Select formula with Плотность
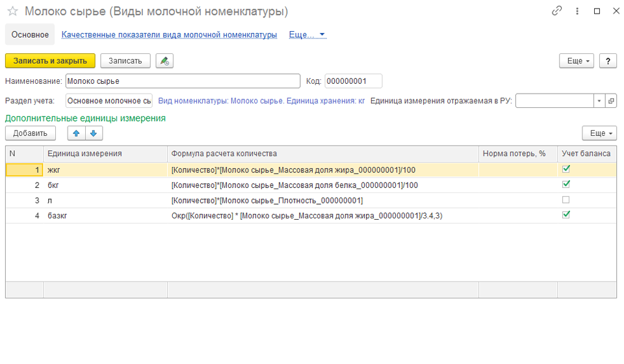Viewport: 624px width, 364px height. [x=323, y=200]
